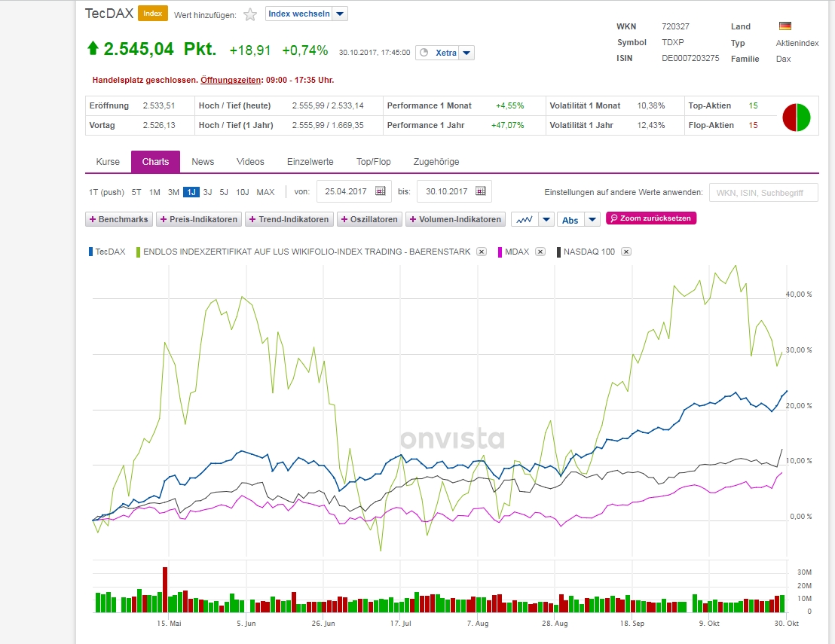Open the calendar icon next to the bis date
Viewport: 835px width, 644px height.
click(x=480, y=191)
